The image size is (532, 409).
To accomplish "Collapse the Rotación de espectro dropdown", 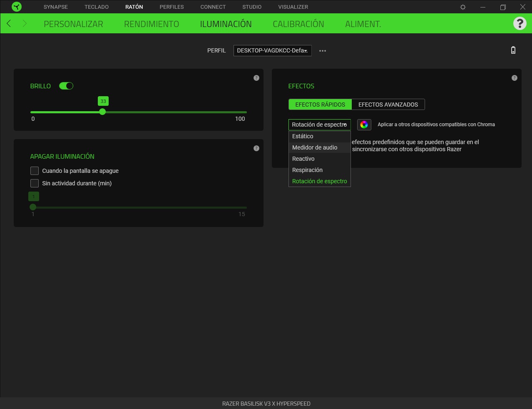I will [x=319, y=125].
